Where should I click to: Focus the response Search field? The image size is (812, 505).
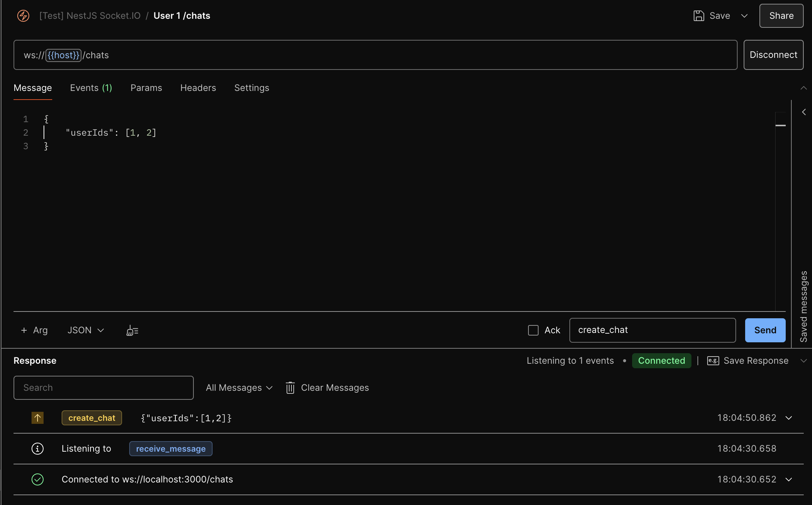104,388
